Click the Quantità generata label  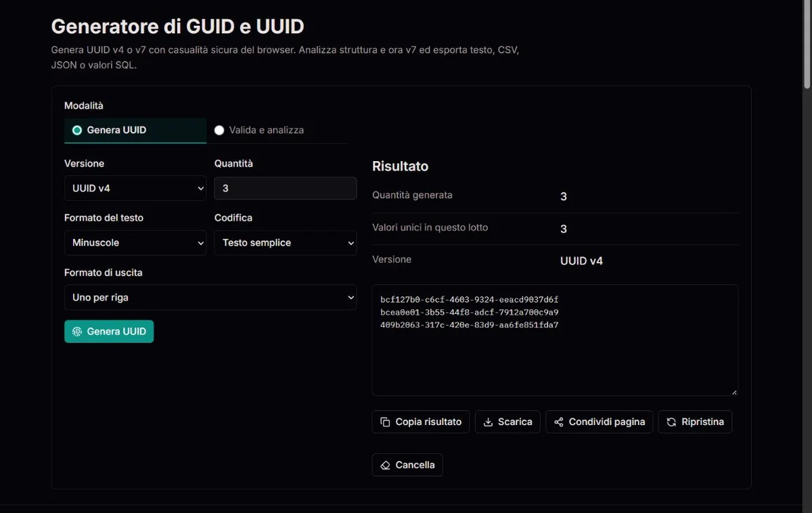pyautogui.click(x=412, y=195)
